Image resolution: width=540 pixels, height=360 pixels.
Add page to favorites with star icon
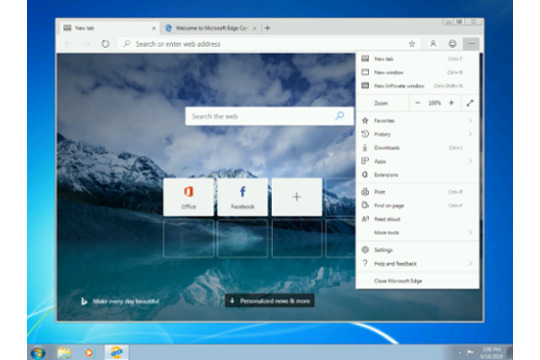coord(412,44)
